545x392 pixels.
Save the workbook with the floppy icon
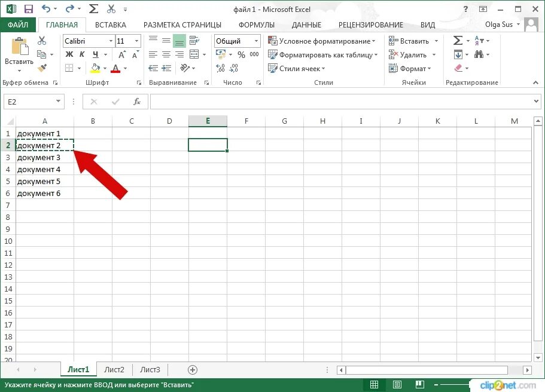[x=29, y=9]
